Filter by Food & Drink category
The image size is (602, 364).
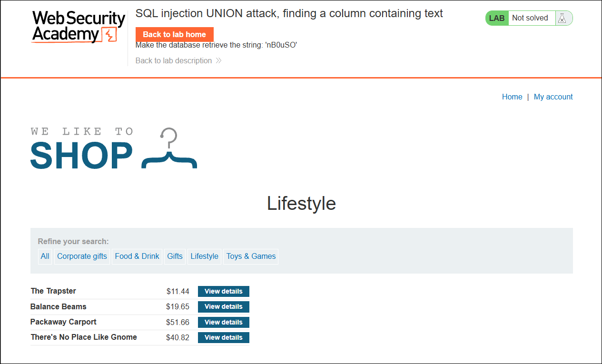tap(137, 256)
